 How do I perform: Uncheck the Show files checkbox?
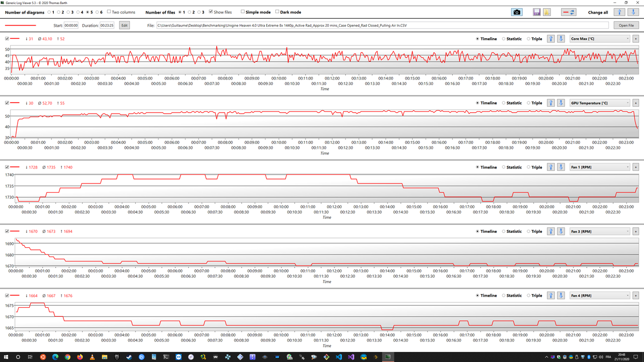tap(211, 12)
